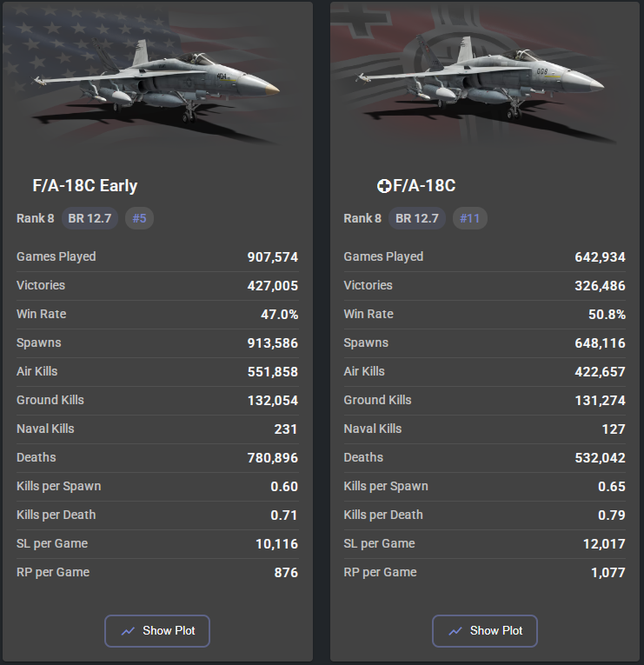
Task: Select the F/A-18C Early title
Action: (x=85, y=185)
